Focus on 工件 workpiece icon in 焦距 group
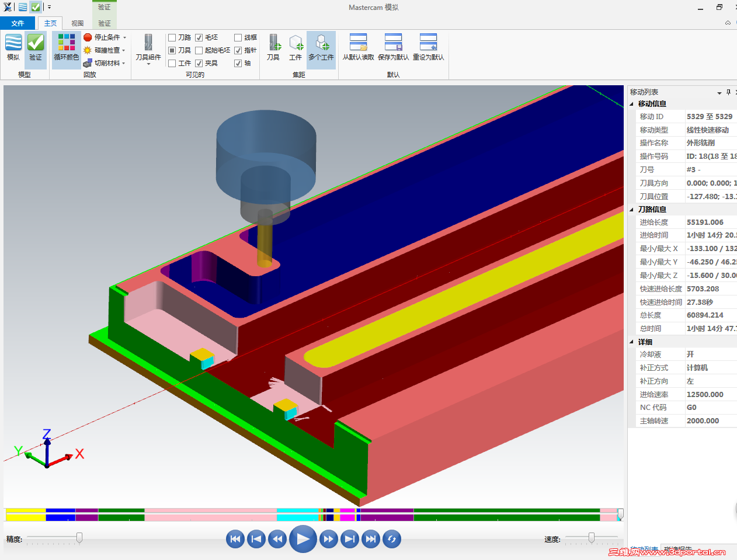This screenshot has width=737, height=560. point(296,43)
